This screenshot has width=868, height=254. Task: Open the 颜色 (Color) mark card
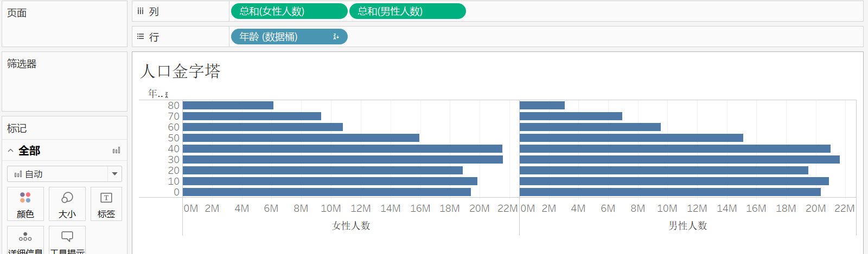25,204
